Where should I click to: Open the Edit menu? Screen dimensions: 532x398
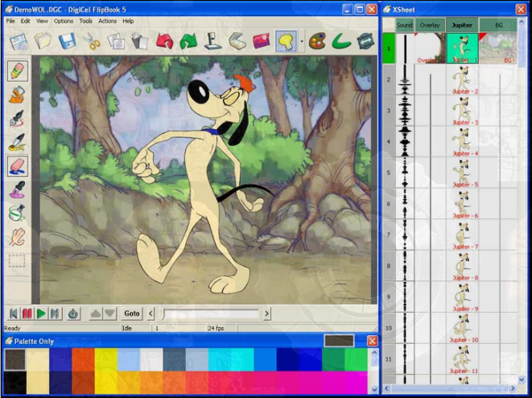(26, 21)
